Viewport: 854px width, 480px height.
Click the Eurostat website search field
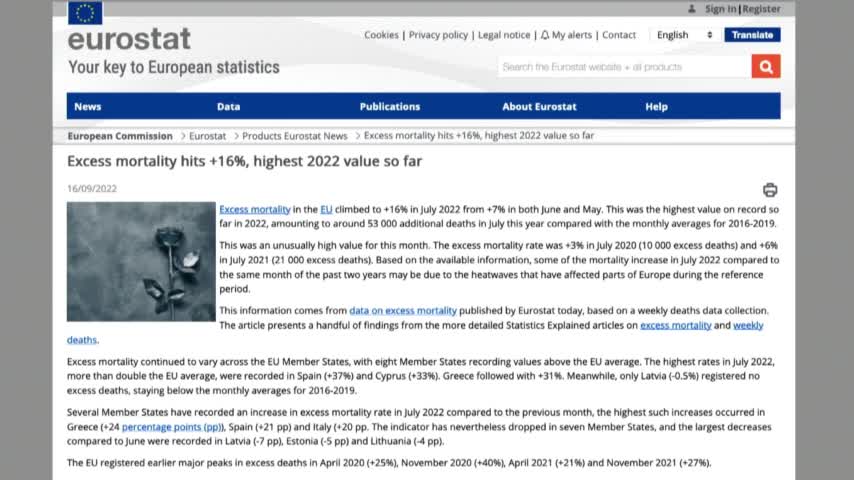point(624,66)
